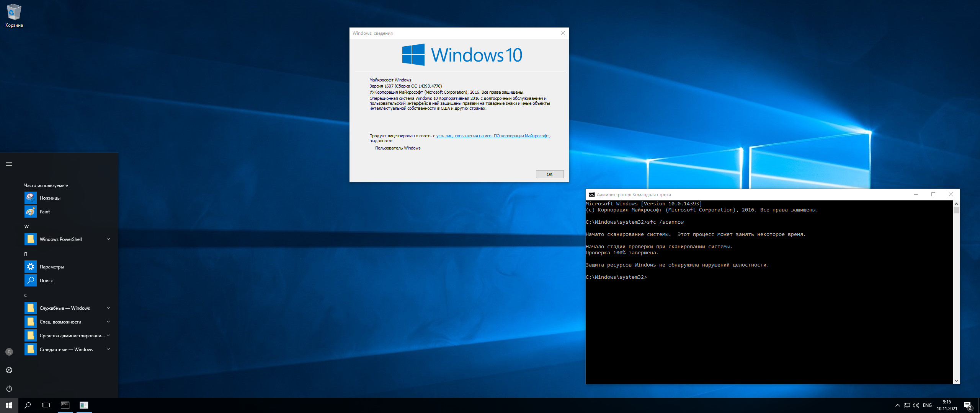The width and height of the screenshot is (980, 413).
Task: Close the Command Prompt window
Action: [x=951, y=195]
